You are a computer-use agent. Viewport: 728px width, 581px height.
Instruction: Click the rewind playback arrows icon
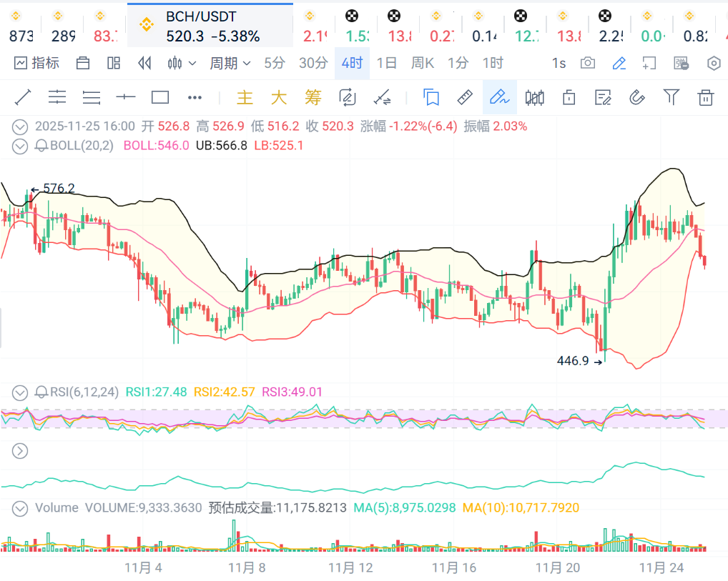click(x=144, y=63)
